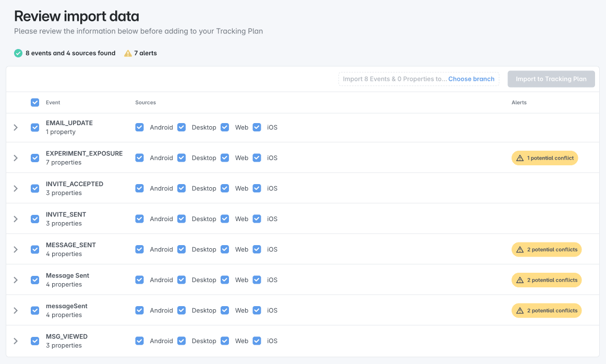Uncheck the EMAIL_UPDATE event checkbox
The height and width of the screenshot is (364, 606).
[x=35, y=127]
